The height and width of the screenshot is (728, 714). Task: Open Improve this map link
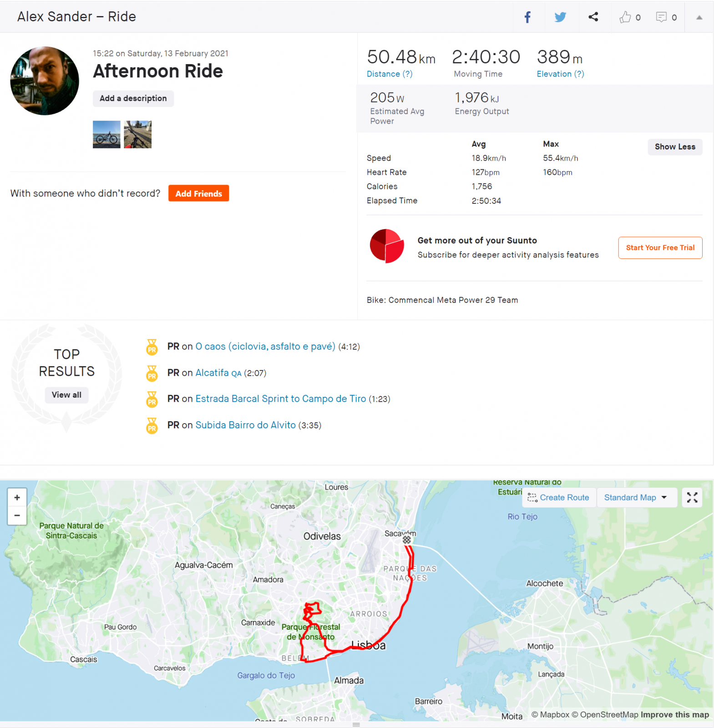pyautogui.click(x=674, y=715)
